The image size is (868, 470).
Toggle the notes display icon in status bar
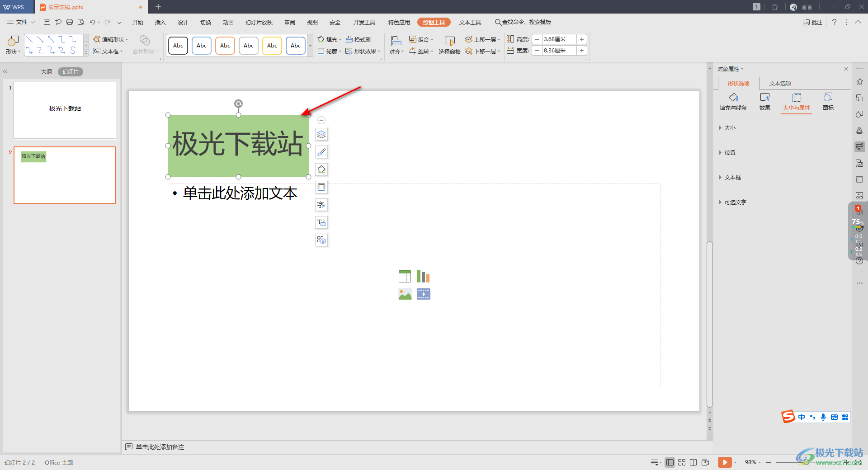(x=655, y=462)
